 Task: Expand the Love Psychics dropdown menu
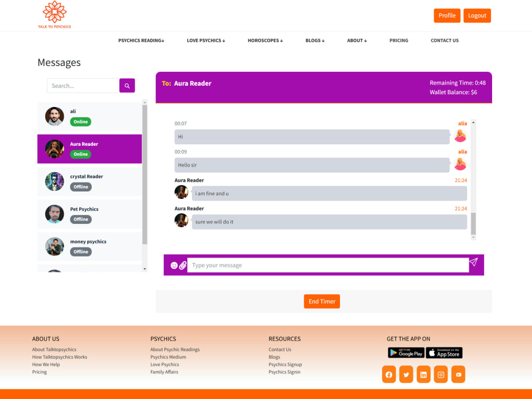coord(206,40)
